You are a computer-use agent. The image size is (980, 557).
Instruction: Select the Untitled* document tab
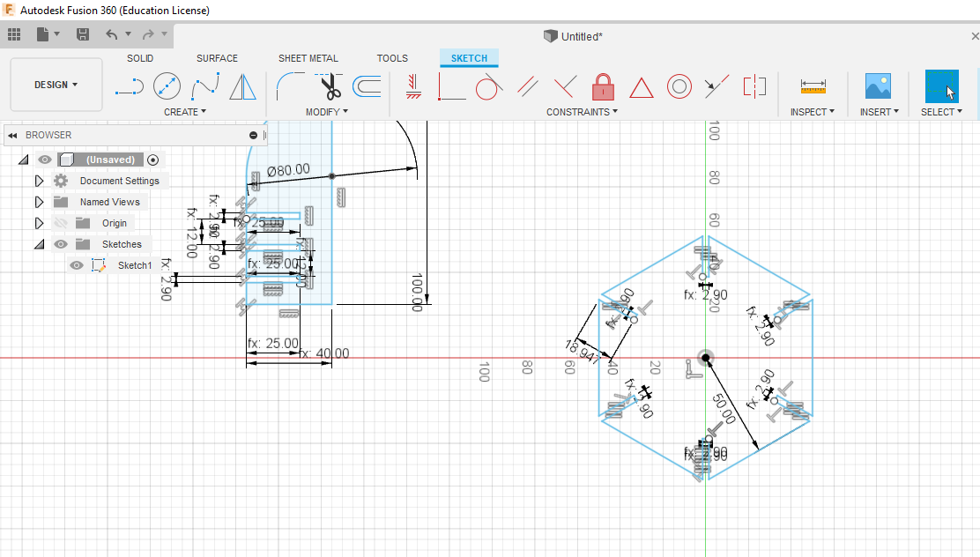573,36
